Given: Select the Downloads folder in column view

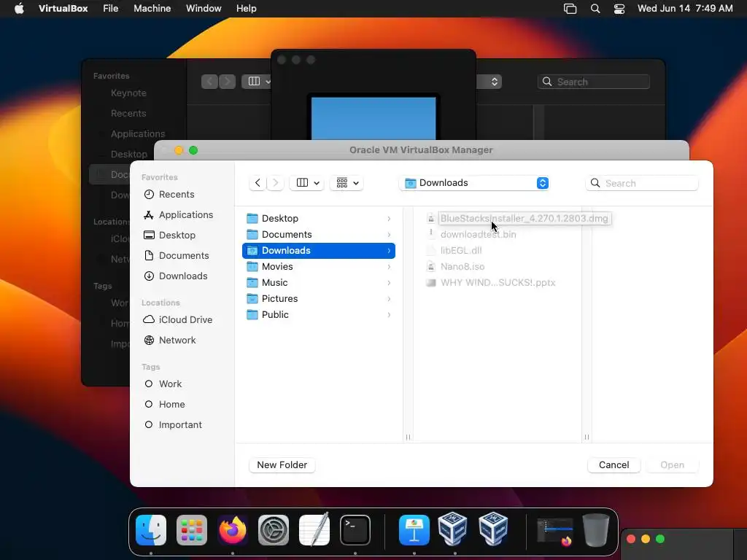Looking at the screenshot, I should tap(319, 251).
